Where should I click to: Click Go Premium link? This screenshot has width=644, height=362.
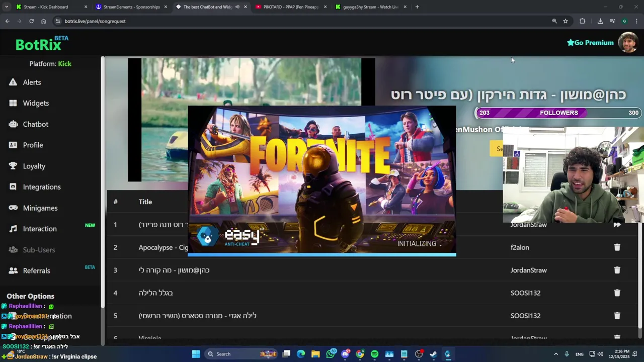pos(590,43)
